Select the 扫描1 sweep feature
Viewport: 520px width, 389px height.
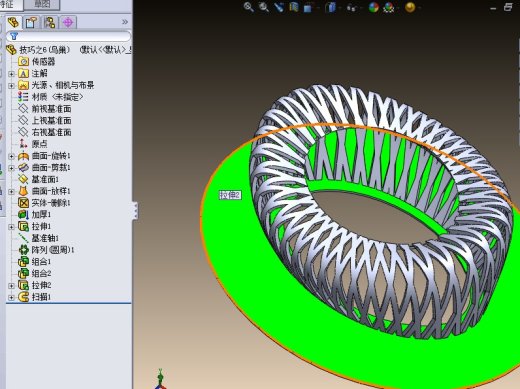tap(41, 297)
